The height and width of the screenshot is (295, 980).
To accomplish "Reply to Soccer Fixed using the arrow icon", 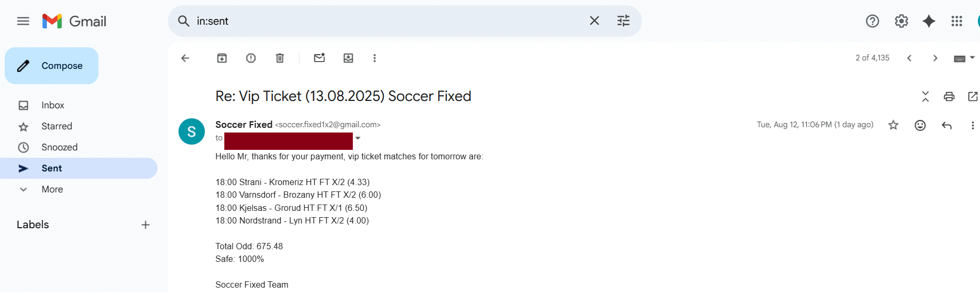I will [946, 125].
